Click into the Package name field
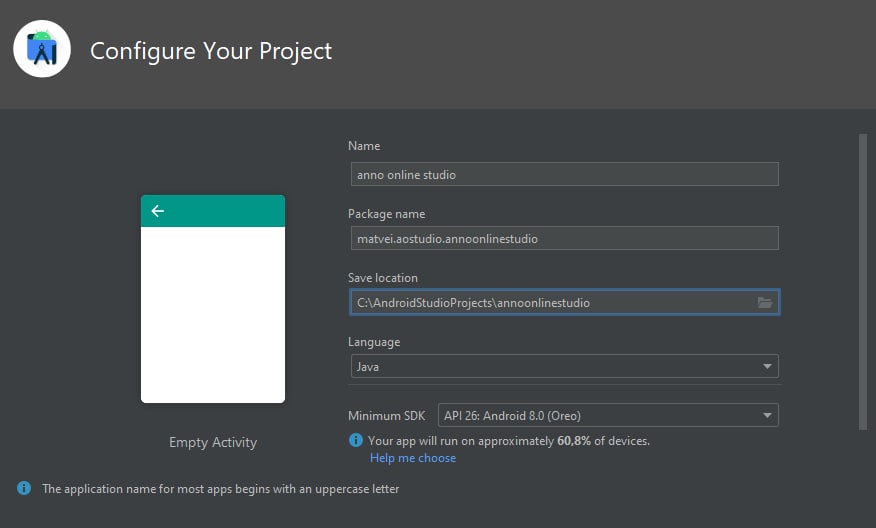876x528 pixels. [x=564, y=238]
